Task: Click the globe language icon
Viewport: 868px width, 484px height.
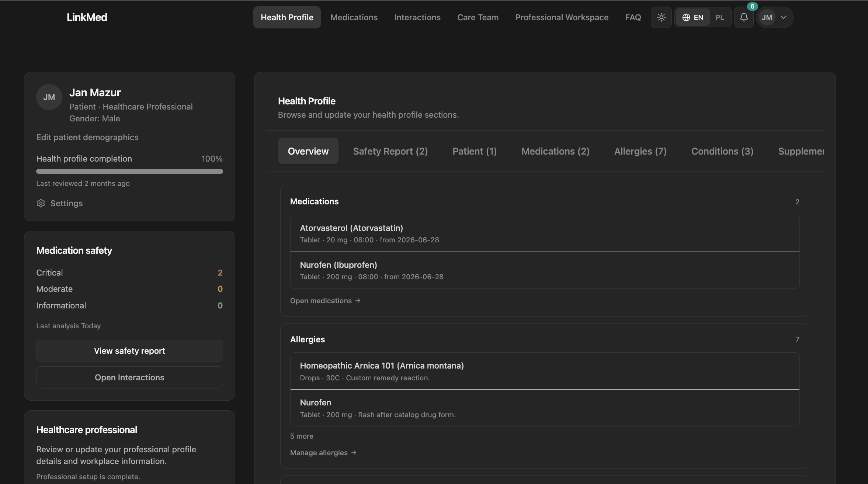Action: [686, 17]
